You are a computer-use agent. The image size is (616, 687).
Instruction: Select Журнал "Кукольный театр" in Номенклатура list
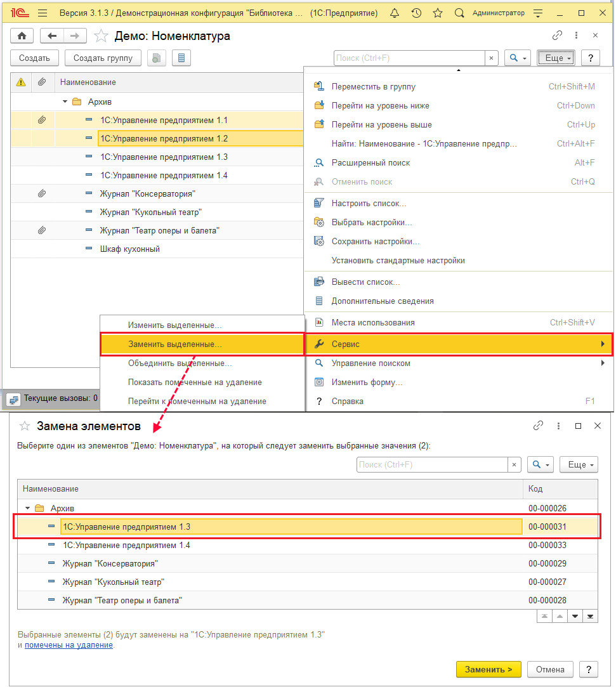click(157, 212)
